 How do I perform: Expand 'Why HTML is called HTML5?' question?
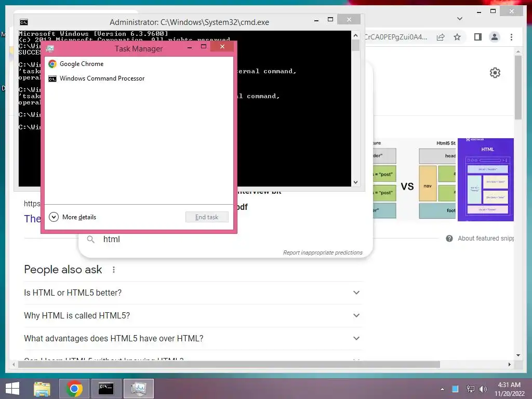[193, 315]
